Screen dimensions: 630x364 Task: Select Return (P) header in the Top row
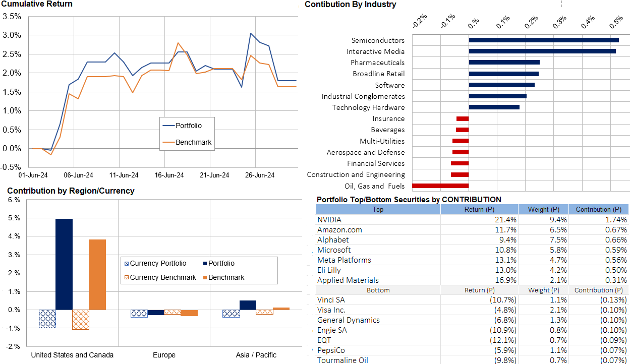tap(479, 209)
